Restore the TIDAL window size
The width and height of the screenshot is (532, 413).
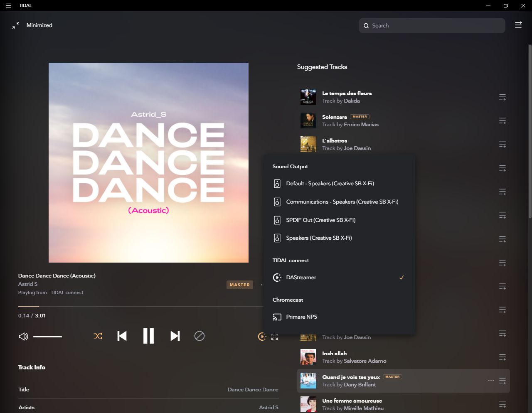pyautogui.click(x=505, y=5)
